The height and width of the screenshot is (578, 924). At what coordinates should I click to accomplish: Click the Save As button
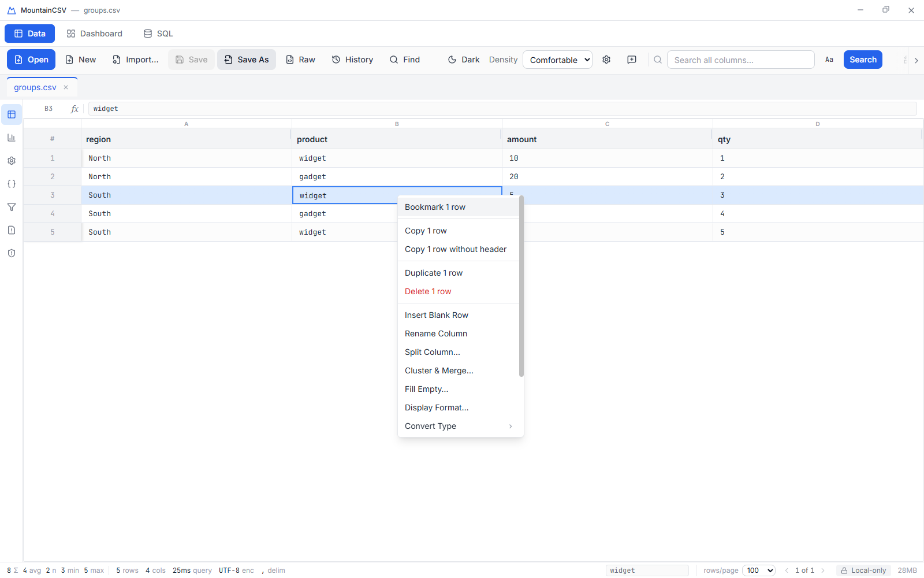247,60
